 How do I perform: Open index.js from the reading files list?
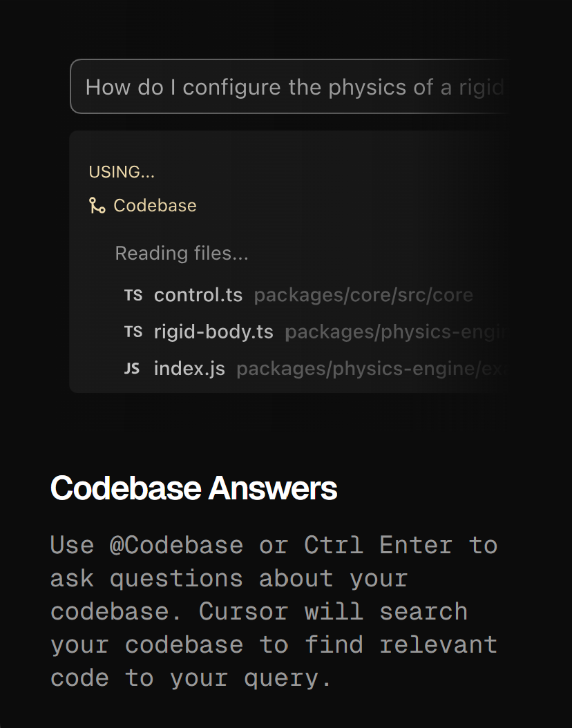[x=189, y=368]
